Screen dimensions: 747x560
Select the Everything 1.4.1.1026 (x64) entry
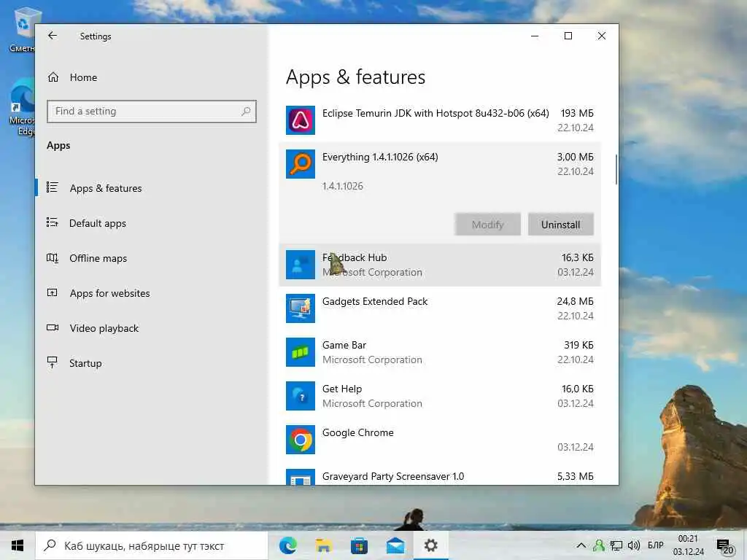pos(440,192)
